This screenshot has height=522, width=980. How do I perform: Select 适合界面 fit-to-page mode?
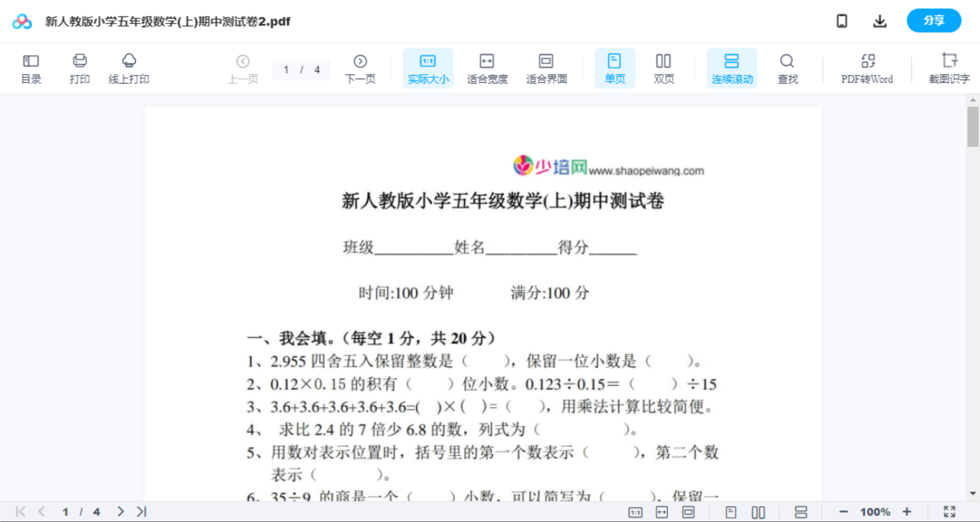[546, 67]
